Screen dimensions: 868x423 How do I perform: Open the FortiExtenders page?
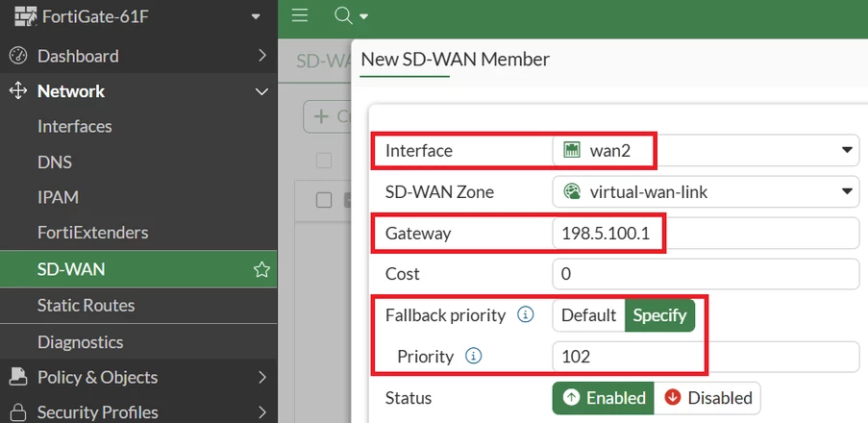click(93, 232)
